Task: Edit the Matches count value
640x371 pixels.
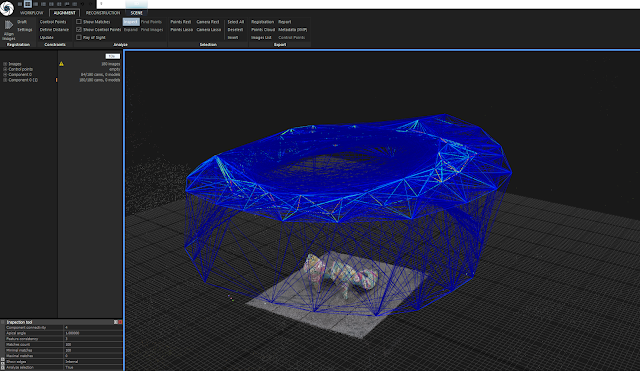Action: (x=93, y=344)
